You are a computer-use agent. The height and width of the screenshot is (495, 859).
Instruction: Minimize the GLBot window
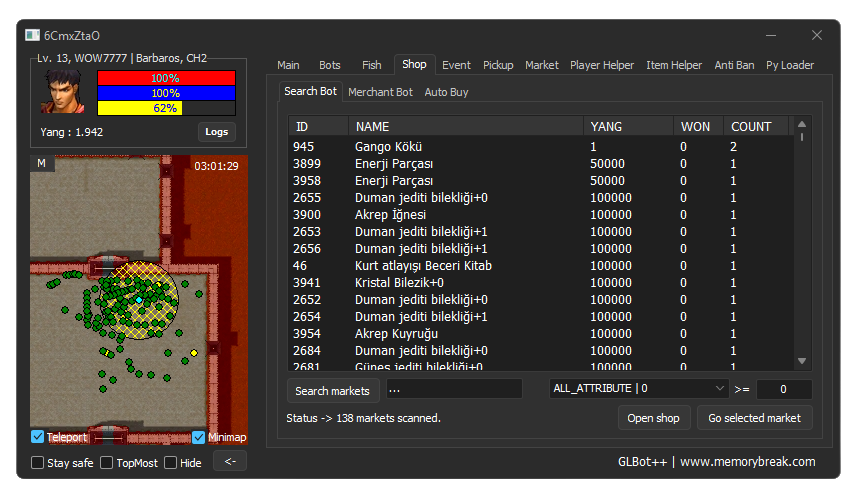click(x=771, y=35)
